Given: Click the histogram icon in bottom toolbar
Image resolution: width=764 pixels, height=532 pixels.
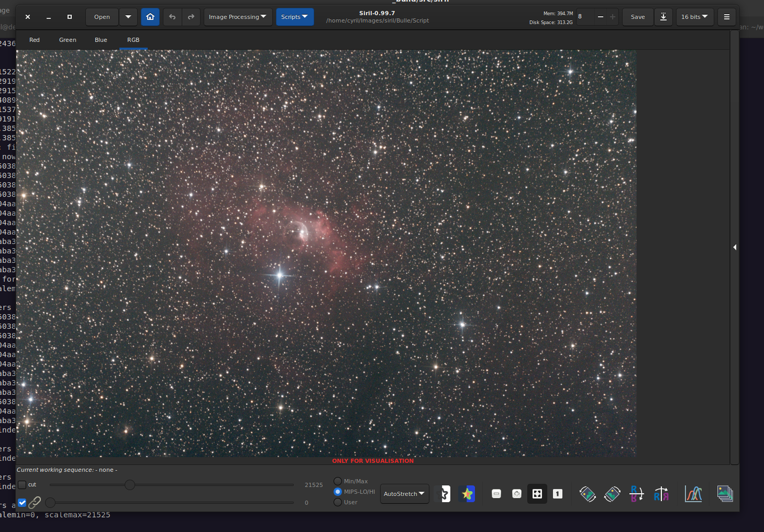Looking at the screenshot, I should (x=693, y=494).
